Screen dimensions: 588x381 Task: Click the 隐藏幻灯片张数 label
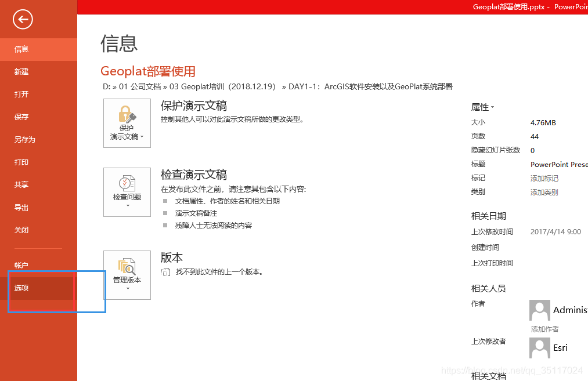pyautogui.click(x=495, y=150)
